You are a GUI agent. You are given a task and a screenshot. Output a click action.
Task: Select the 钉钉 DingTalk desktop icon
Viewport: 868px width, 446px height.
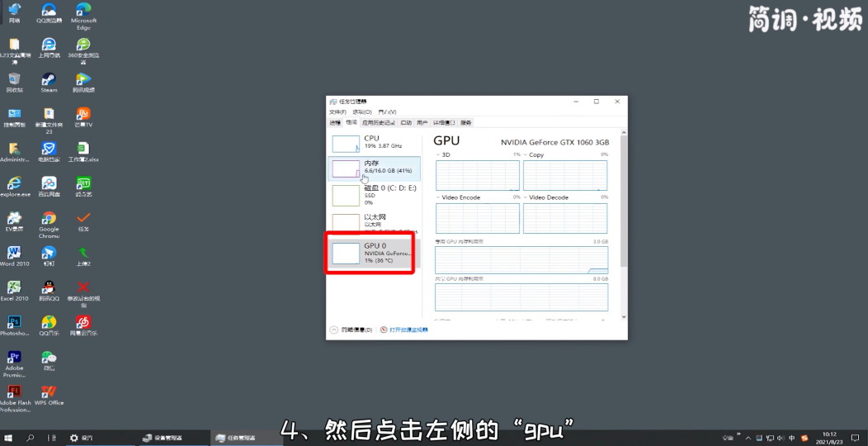[49, 256]
